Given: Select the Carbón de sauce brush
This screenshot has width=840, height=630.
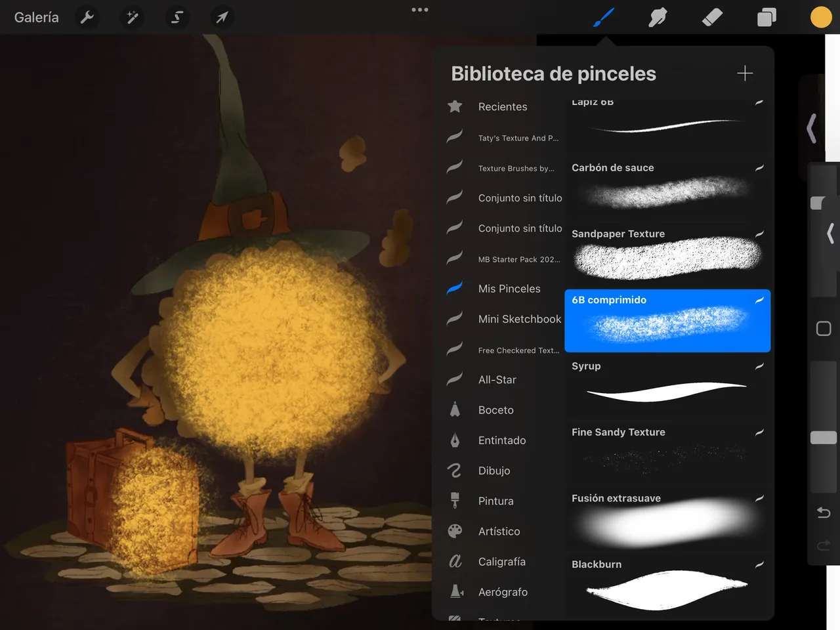Looking at the screenshot, I should point(667,188).
